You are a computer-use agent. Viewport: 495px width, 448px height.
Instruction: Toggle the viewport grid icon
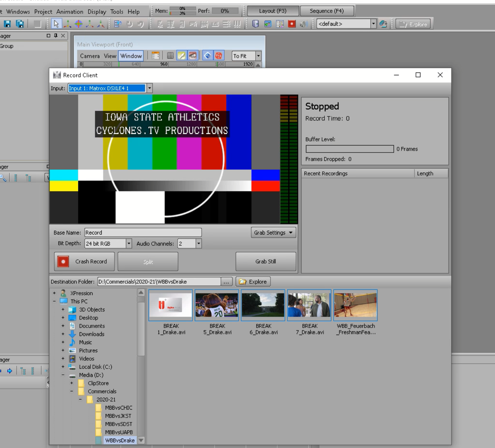(x=170, y=56)
